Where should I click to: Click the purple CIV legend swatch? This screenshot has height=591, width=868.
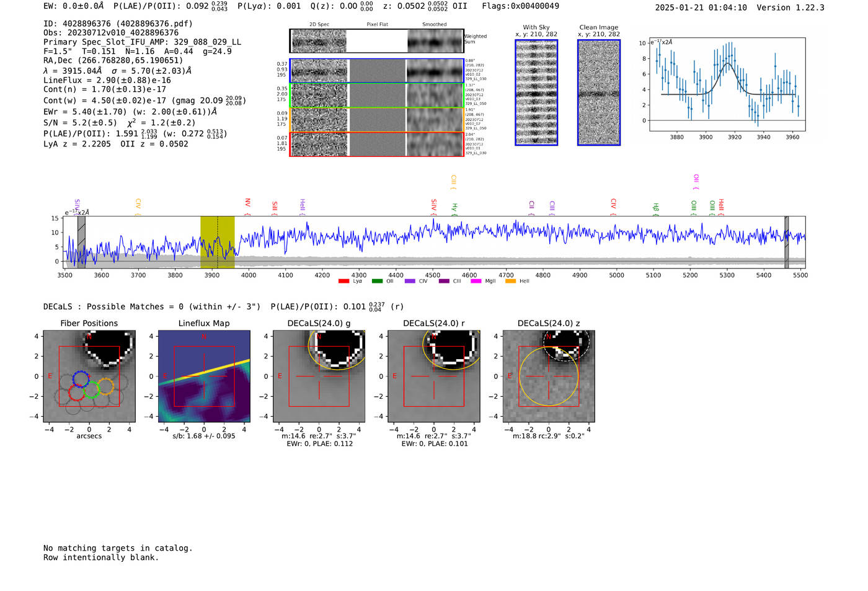point(410,282)
